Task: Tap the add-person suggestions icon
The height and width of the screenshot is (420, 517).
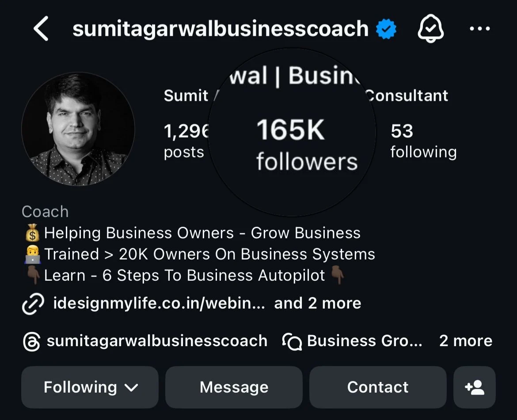Action: point(475,387)
